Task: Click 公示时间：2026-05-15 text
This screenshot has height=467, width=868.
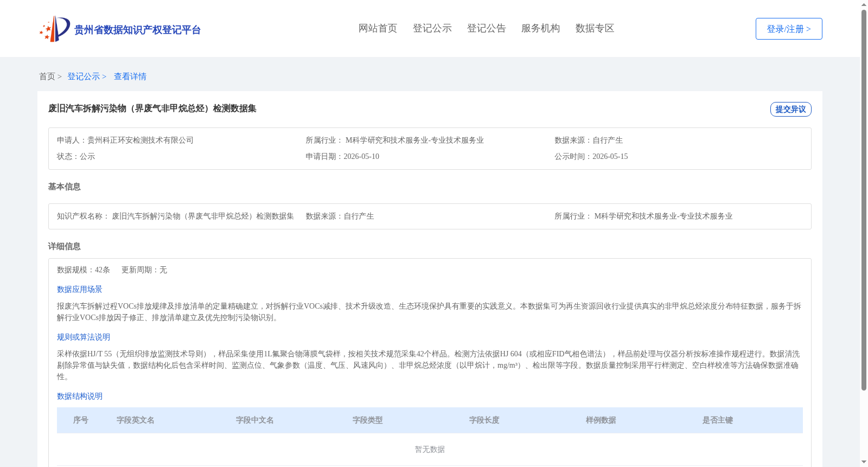Action: click(591, 156)
